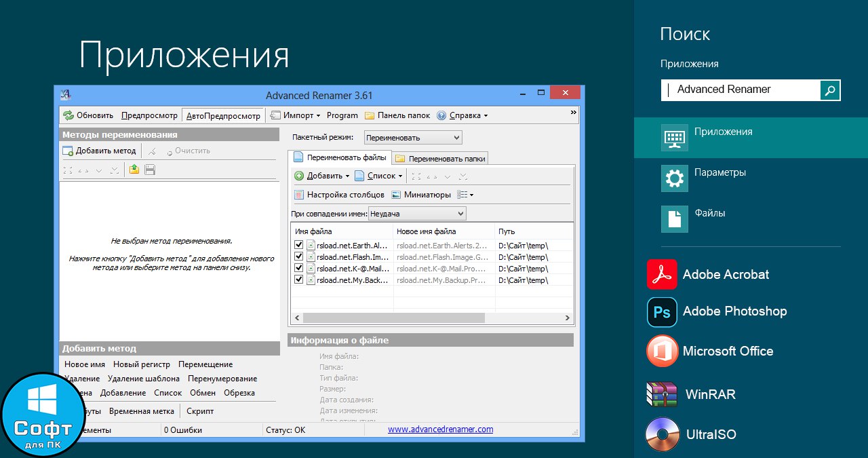
Task: Click the load methods folder icon
Action: [134, 170]
